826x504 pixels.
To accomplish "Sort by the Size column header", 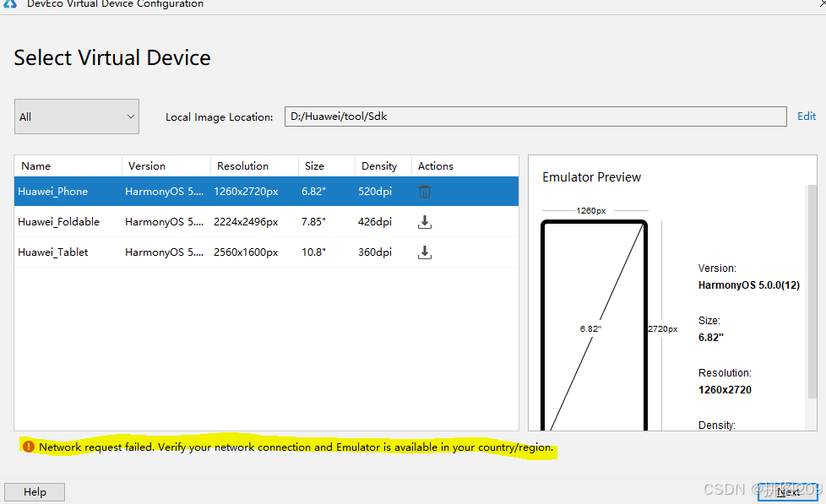I will click(327, 166).
